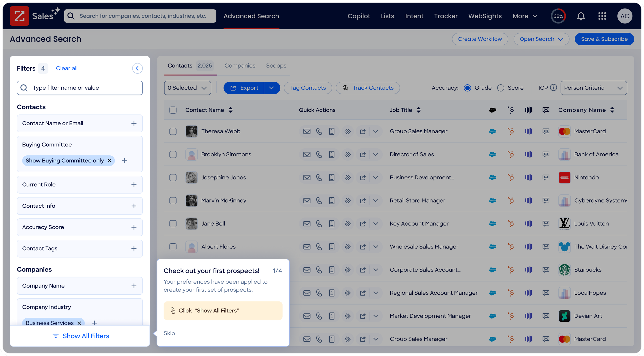Tick the select-all contacts checkbox
Image resolution: width=644 pixels, height=356 pixels.
pos(173,110)
